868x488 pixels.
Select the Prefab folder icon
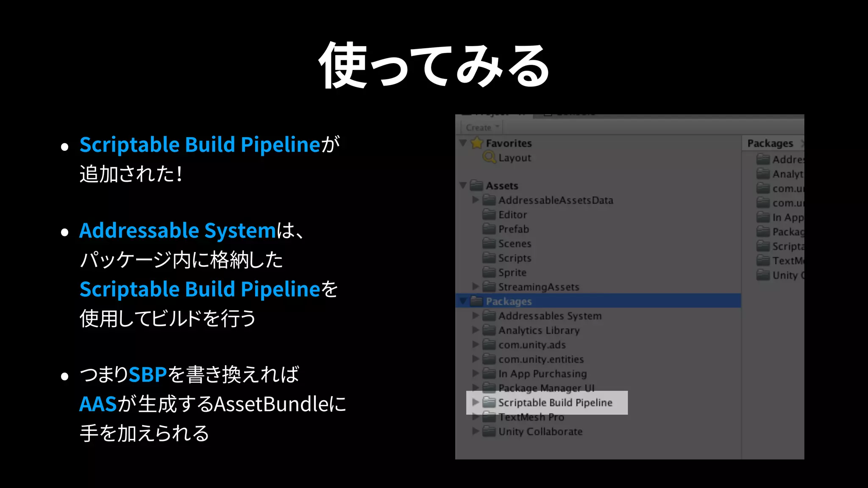tap(489, 229)
